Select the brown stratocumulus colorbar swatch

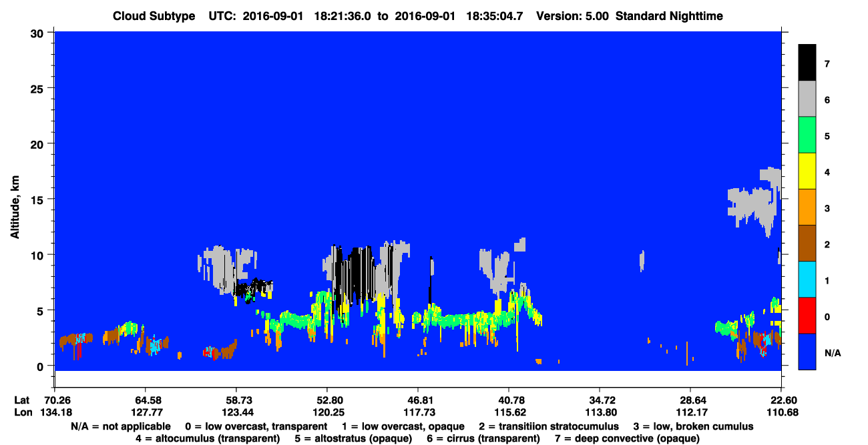tap(807, 244)
